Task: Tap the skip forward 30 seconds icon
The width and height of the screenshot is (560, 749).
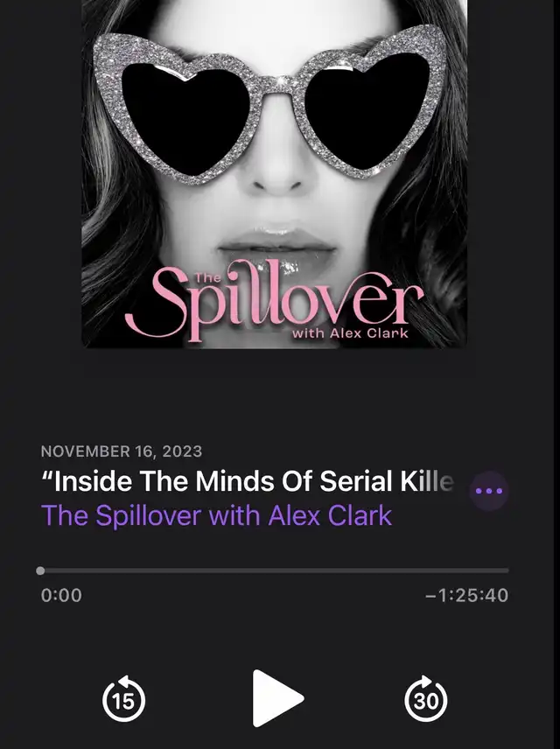Action: [x=426, y=698]
